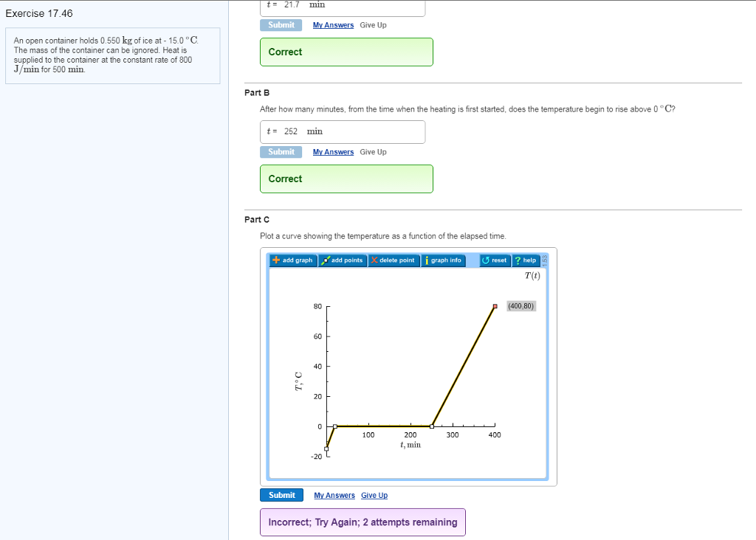756x540 pixels.
Task: Click the t = 252 min answer field
Action: (x=342, y=131)
